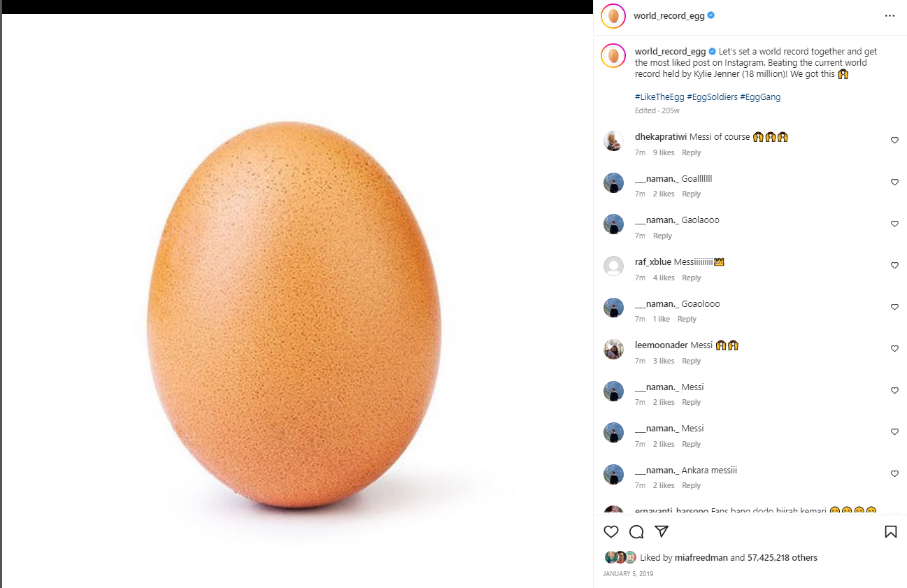Like dhekapratiwi's Messi comment with its heart icon
Image resolution: width=907 pixels, height=588 pixels.
894,140
